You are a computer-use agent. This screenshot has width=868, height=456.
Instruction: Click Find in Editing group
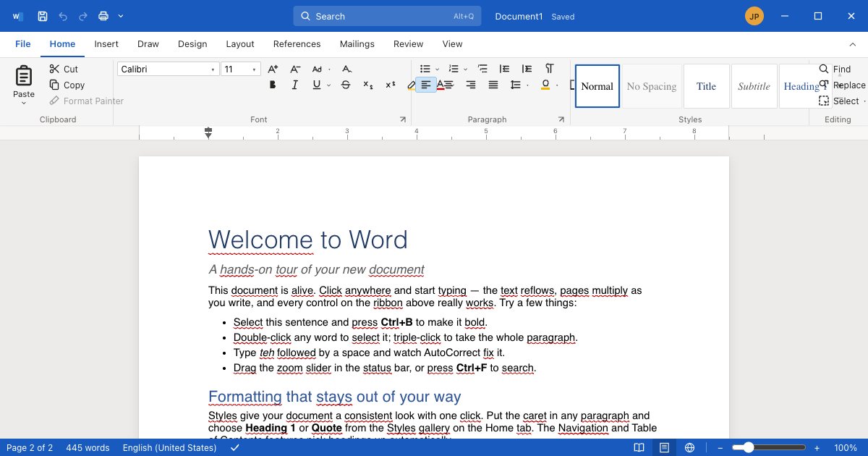pyautogui.click(x=835, y=69)
